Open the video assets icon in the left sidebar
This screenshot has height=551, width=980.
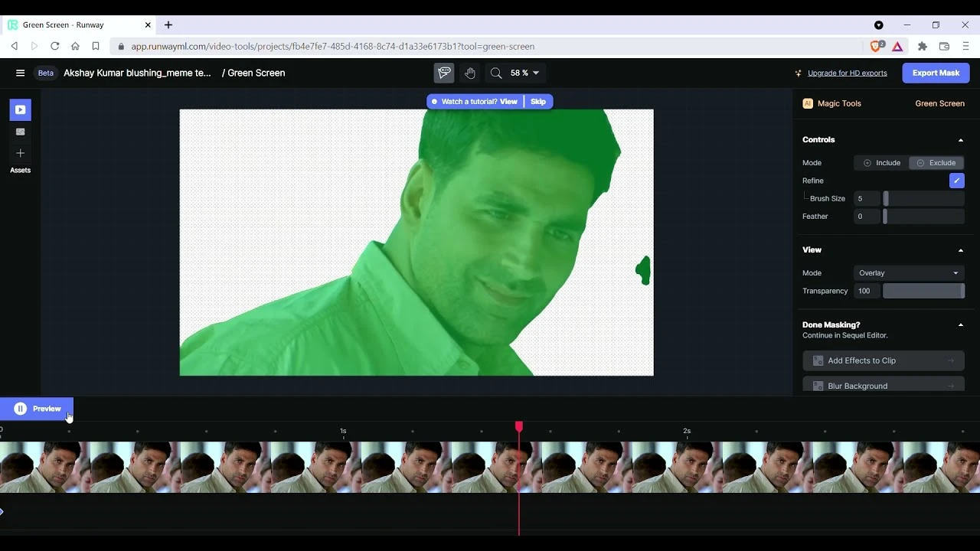(21, 109)
